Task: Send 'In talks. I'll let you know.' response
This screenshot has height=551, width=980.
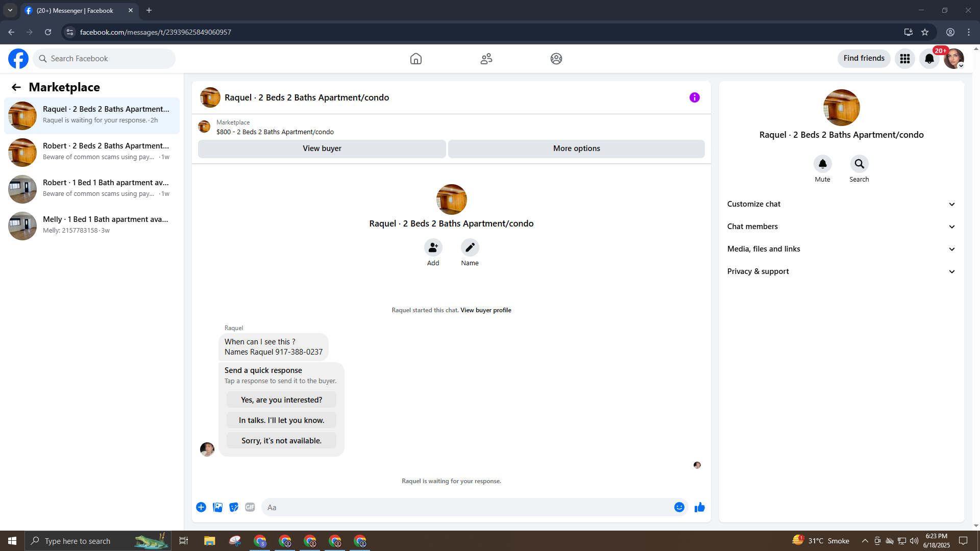Action: tap(282, 420)
